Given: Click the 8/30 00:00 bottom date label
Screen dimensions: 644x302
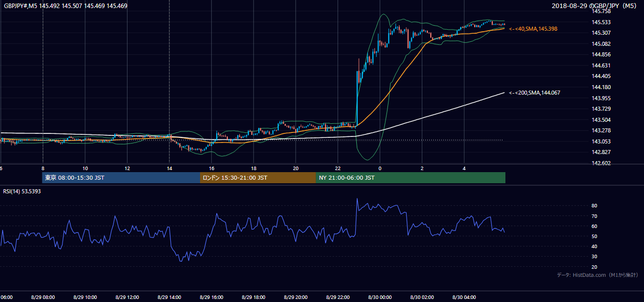Looking at the screenshot, I should [x=380, y=297].
